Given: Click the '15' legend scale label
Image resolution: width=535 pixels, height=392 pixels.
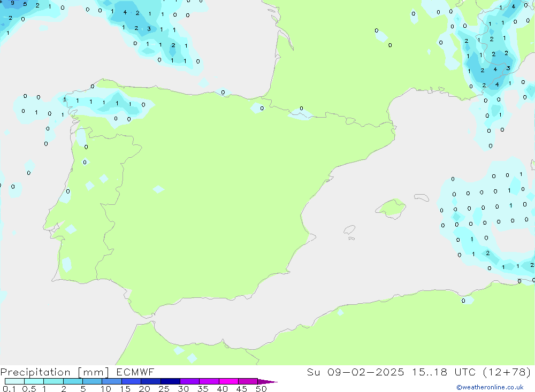Looking at the screenshot, I should (x=125, y=389).
